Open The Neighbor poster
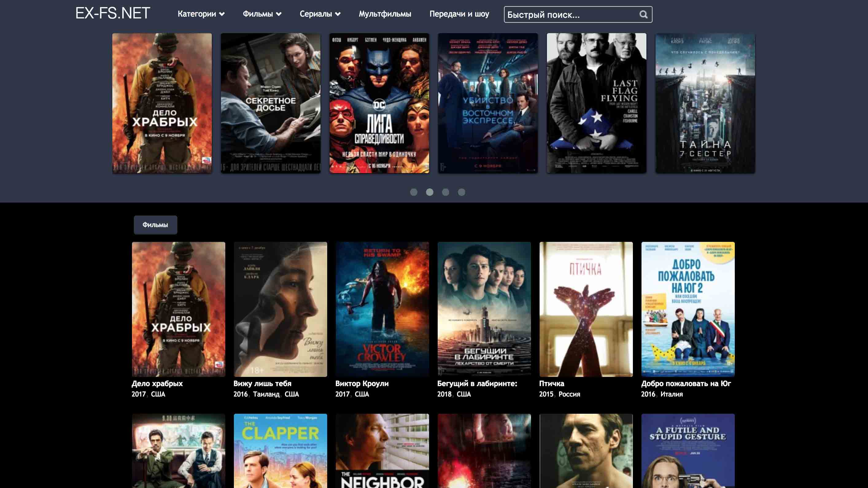The image size is (868, 488). point(382,451)
